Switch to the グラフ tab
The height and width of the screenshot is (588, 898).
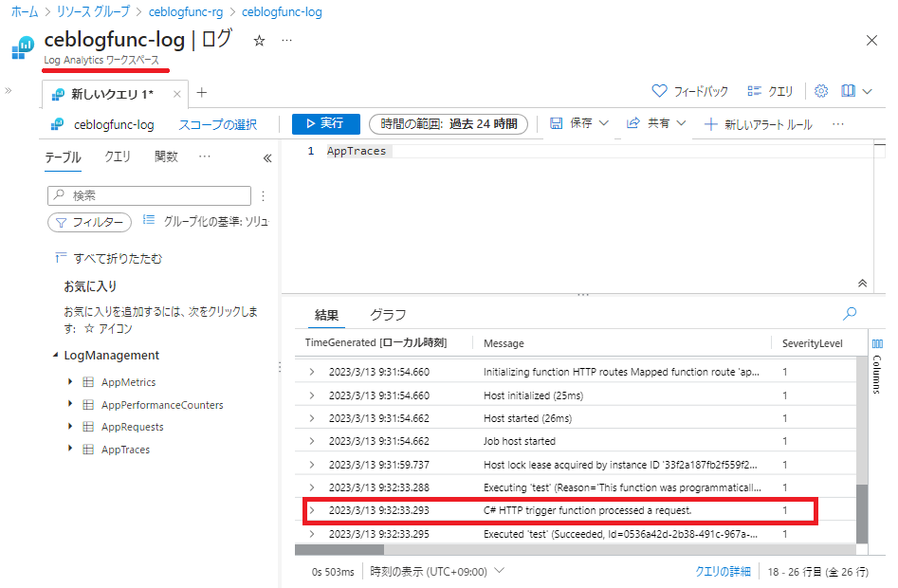(x=388, y=315)
